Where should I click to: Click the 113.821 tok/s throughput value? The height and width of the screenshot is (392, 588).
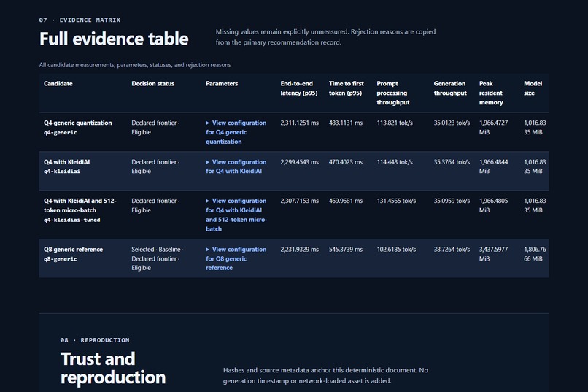tap(395, 123)
